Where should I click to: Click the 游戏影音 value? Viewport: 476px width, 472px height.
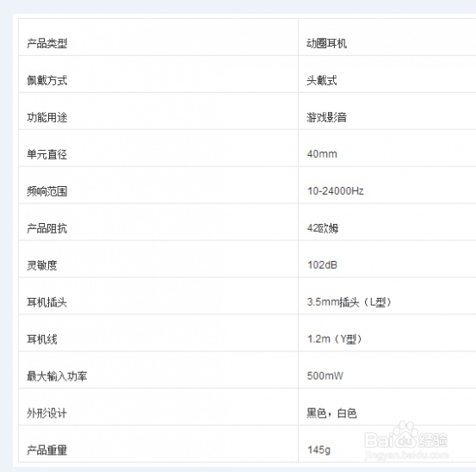(326, 117)
